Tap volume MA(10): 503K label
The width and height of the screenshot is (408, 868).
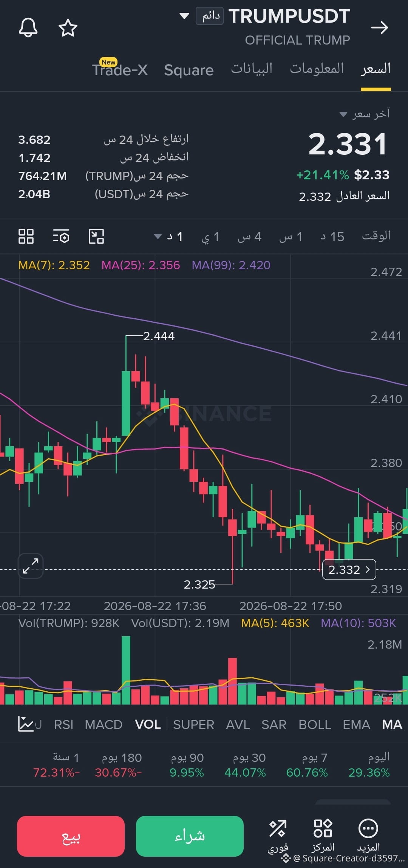358,623
